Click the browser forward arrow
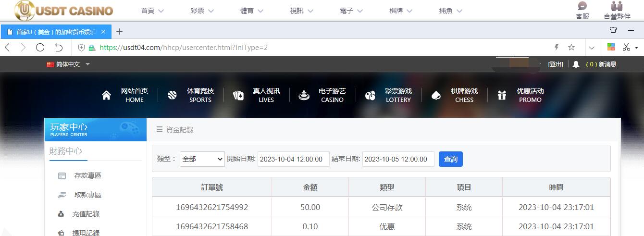644x236 pixels. click(x=23, y=48)
